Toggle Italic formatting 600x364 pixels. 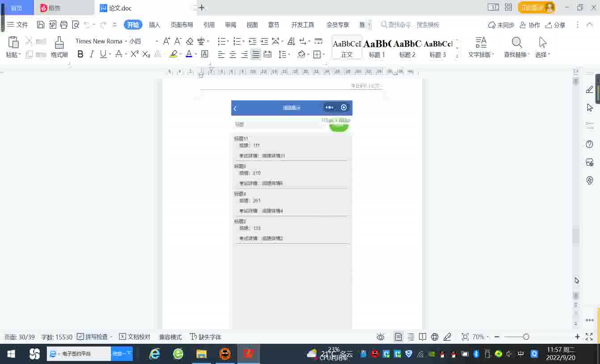coord(92,54)
